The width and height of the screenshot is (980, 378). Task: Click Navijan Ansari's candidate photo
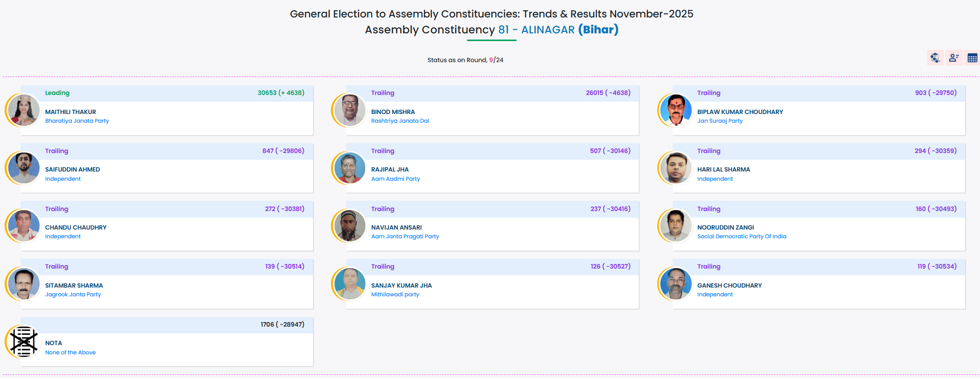tap(350, 225)
